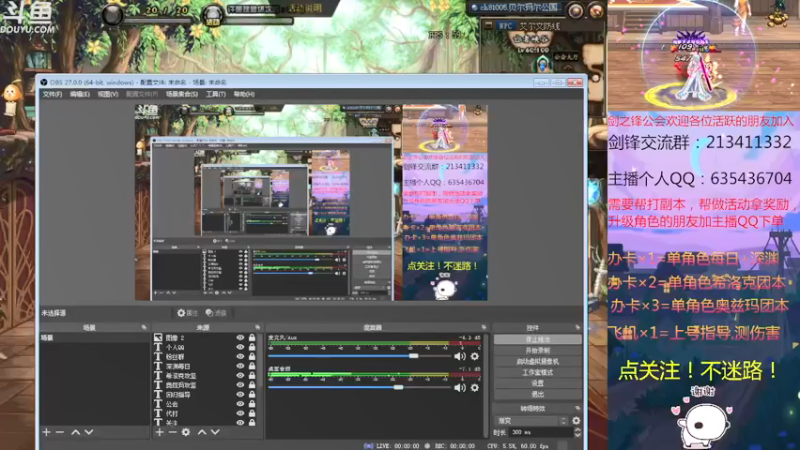800x450 pixels.
Task: Lock toggle for the 深渊每日 source
Action: pos(252,366)
